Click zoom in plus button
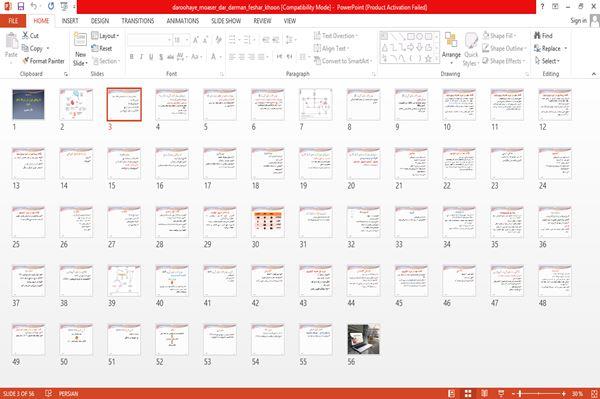This screenshot has width=600, height=399. click(x=564, y=393)
